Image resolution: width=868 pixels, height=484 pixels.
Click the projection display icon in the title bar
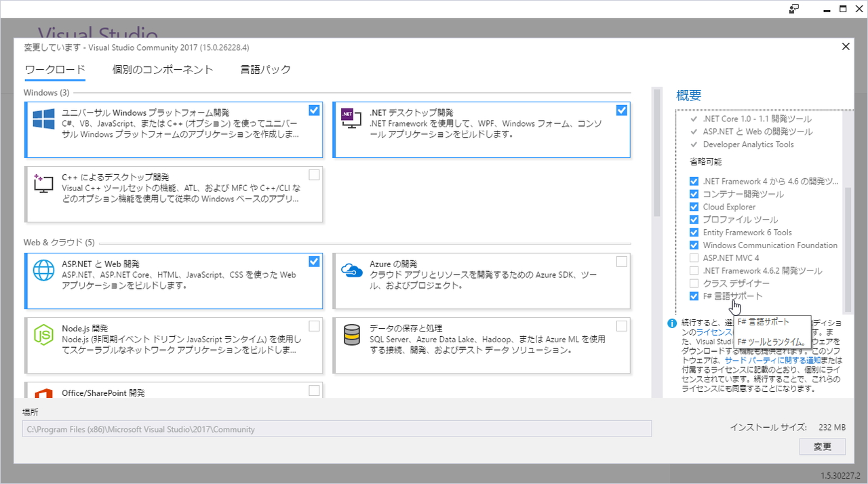[x=793, y=9]
